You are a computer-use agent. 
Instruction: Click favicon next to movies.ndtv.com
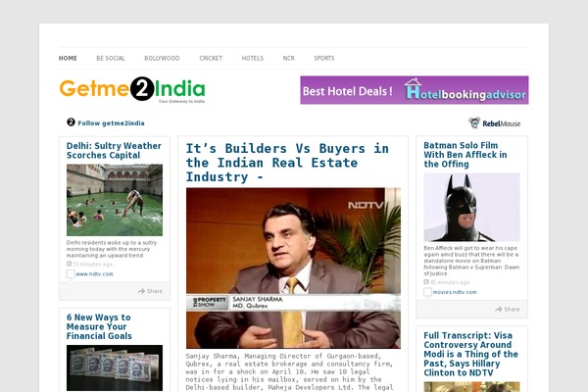tap(427, 292)
